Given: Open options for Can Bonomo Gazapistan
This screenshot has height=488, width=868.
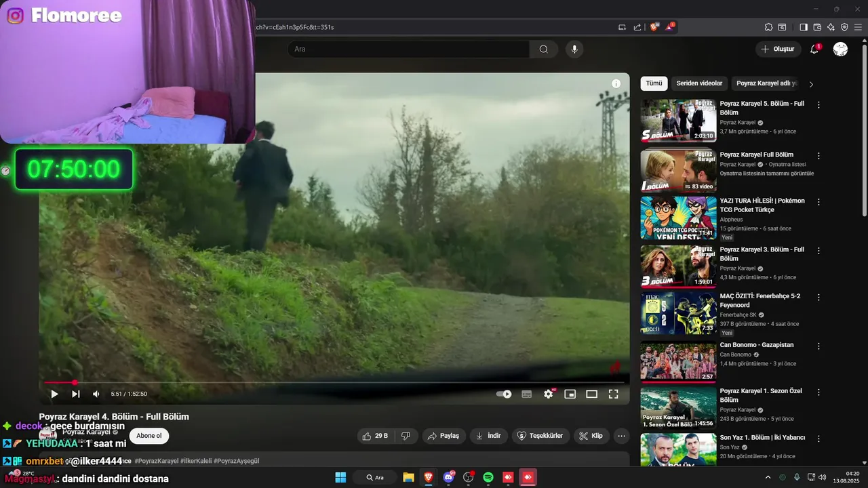Looking at the screenshot, I should (818, 346).
